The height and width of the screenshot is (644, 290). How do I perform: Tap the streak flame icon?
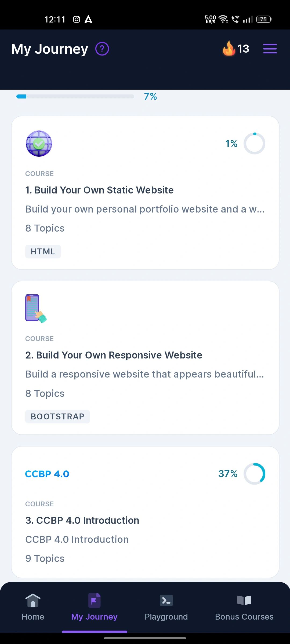[x=229, y=48]
